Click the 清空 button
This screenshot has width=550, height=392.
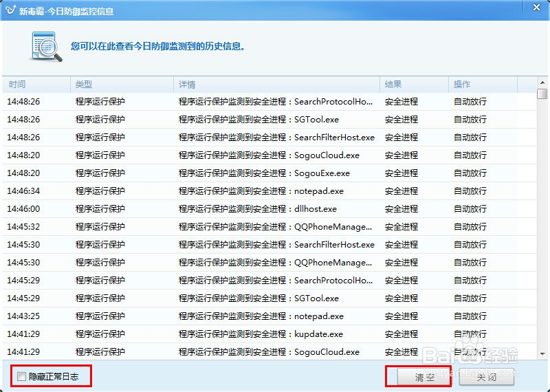tap(423, 377)
